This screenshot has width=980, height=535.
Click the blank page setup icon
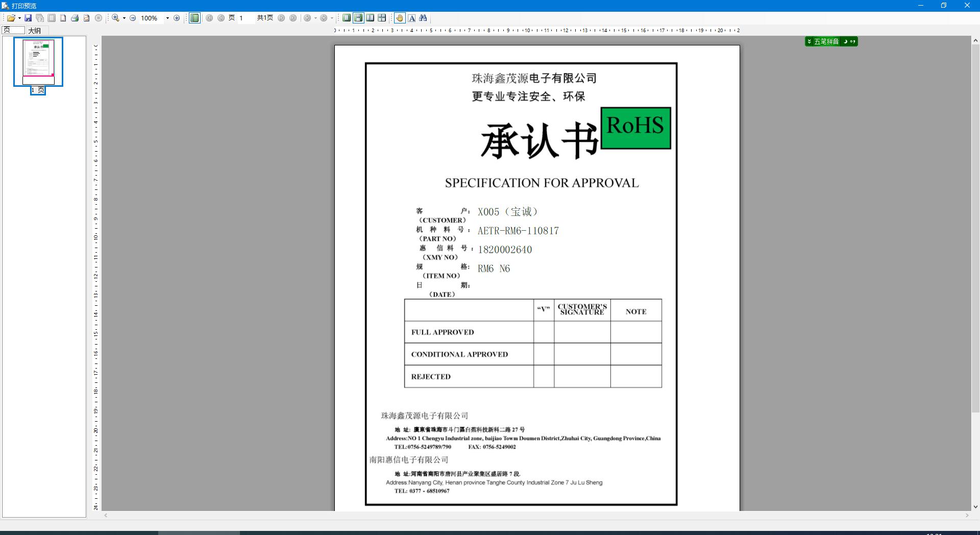click(x=63, y=18)
